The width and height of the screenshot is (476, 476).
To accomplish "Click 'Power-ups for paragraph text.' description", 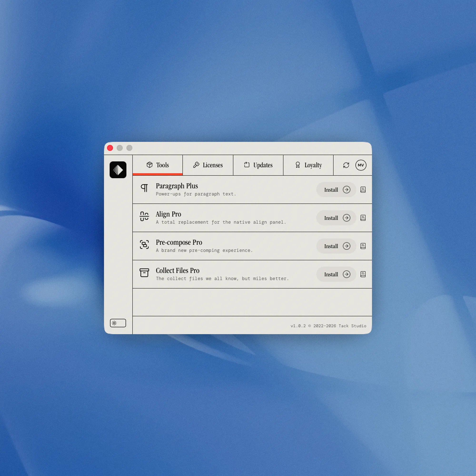I will 196,194.
